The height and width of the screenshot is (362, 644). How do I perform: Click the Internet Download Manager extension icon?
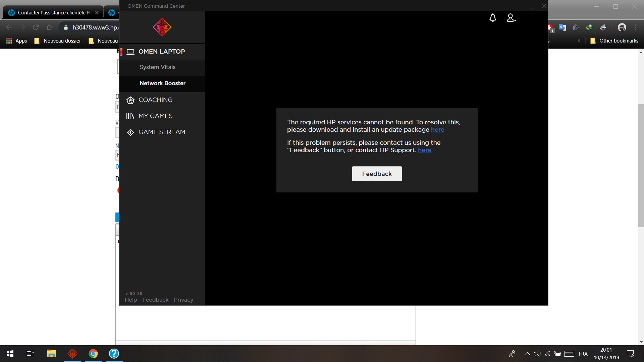pos(589,27)
